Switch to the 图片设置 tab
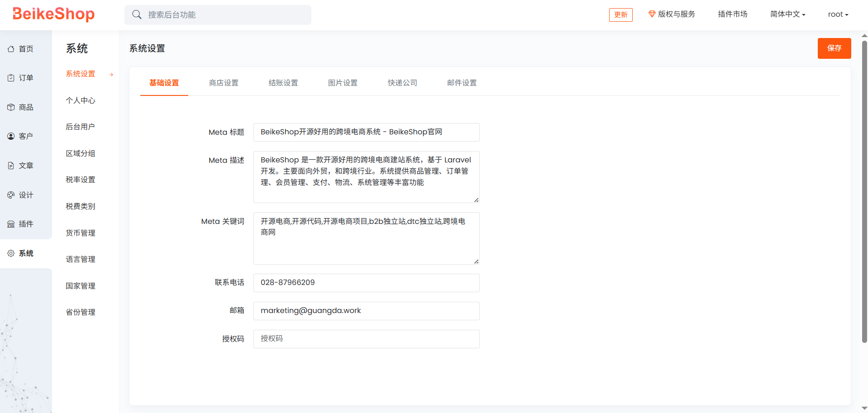This screenshot has width=868, height=413. 343,83
